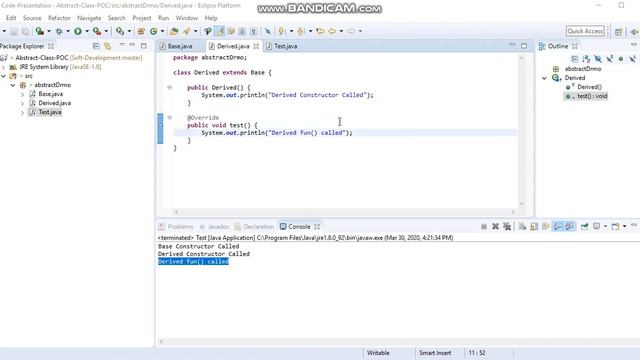This screenshot has width=640, height=360.
Task: Collapse all in Outline toolbar
Action: coord(575,59)
